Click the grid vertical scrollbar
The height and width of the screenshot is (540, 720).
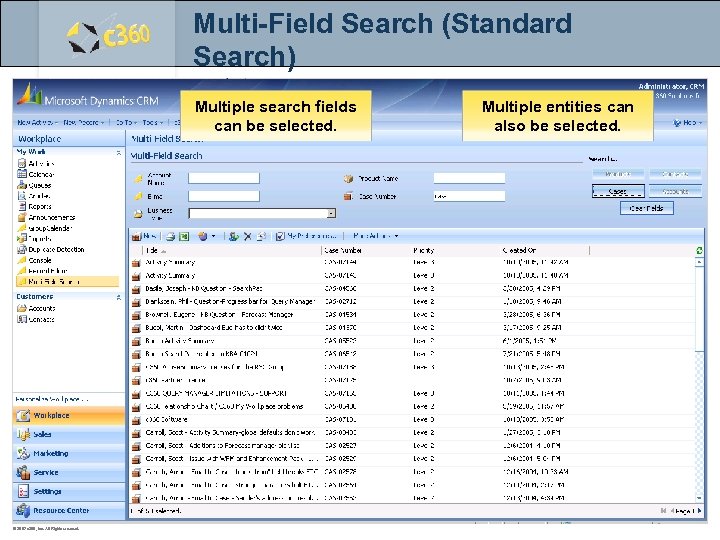[699, 379]
